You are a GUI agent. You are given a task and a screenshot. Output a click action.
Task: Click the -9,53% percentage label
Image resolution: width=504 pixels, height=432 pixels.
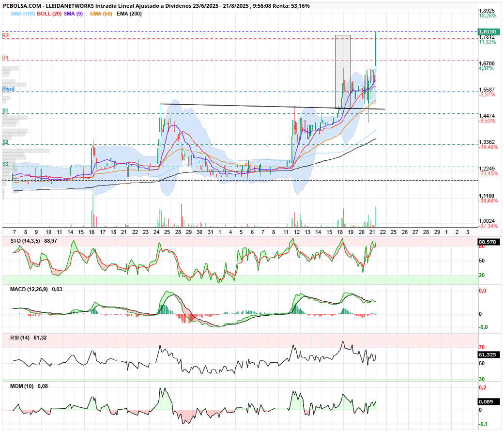487,121
